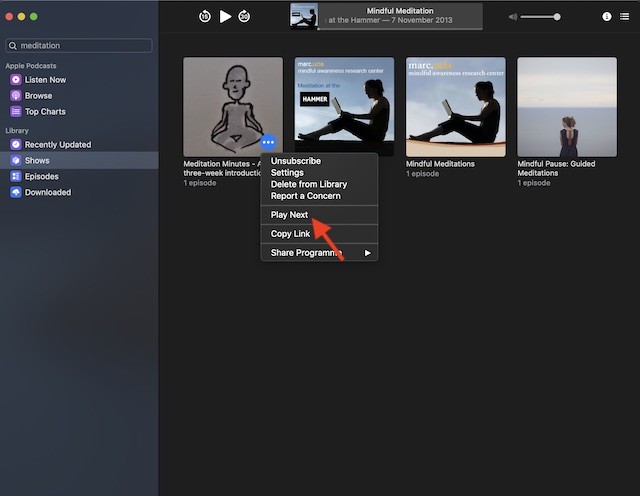Click Mindful Pause: Guided Meditations title
640x496 pixels.
point(556,168)
